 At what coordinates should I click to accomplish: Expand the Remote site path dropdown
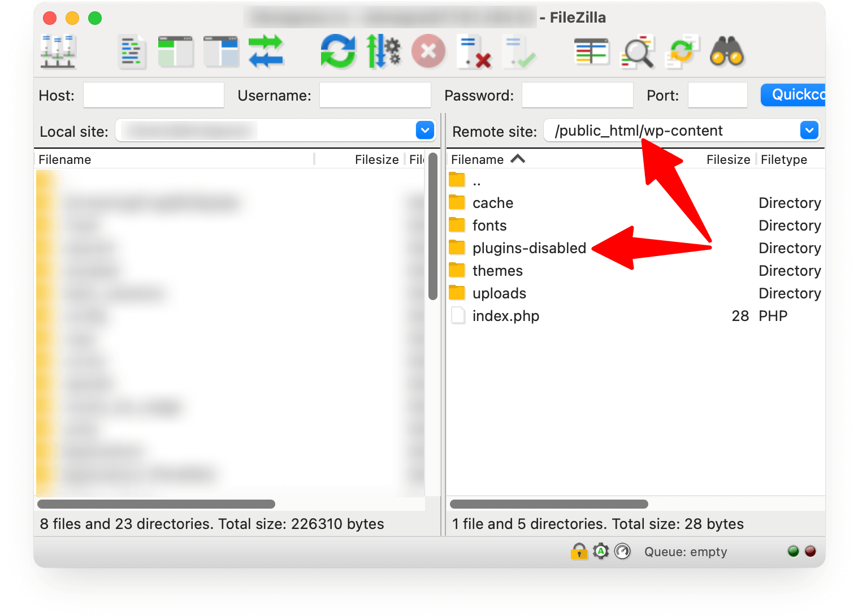pyautogui.click(x=809, y=131)
